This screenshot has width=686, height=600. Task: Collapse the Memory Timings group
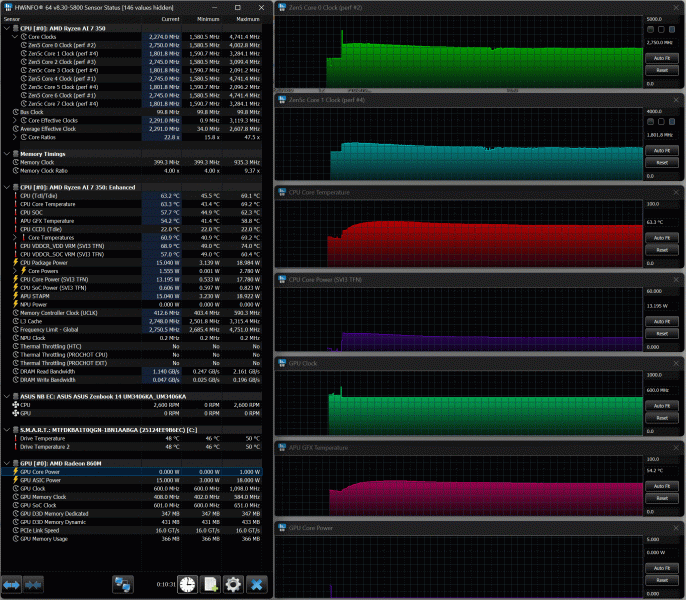point(7,154)
